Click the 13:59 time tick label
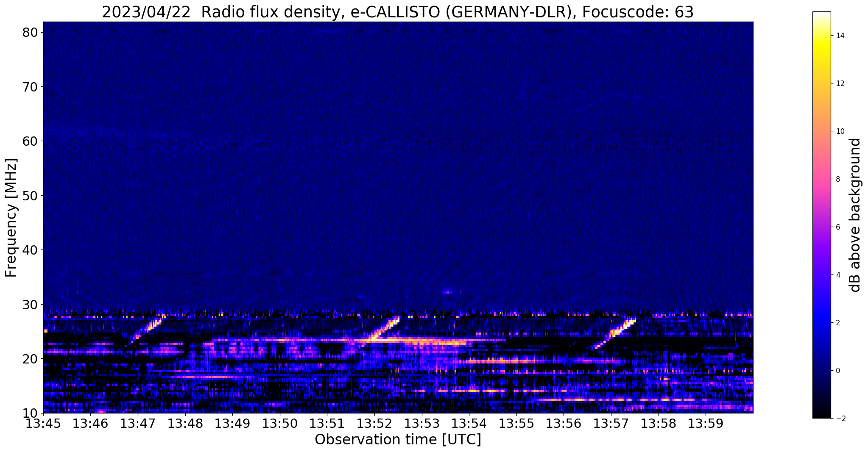 [x=706, y=423]
